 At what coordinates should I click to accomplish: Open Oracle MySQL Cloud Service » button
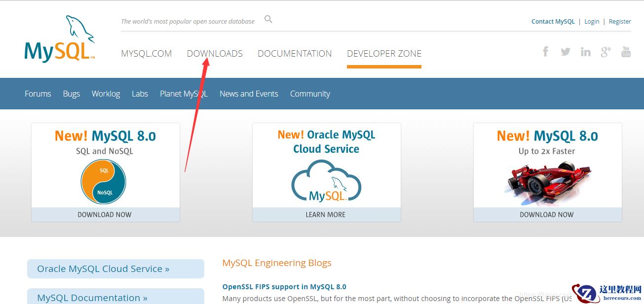115,269
